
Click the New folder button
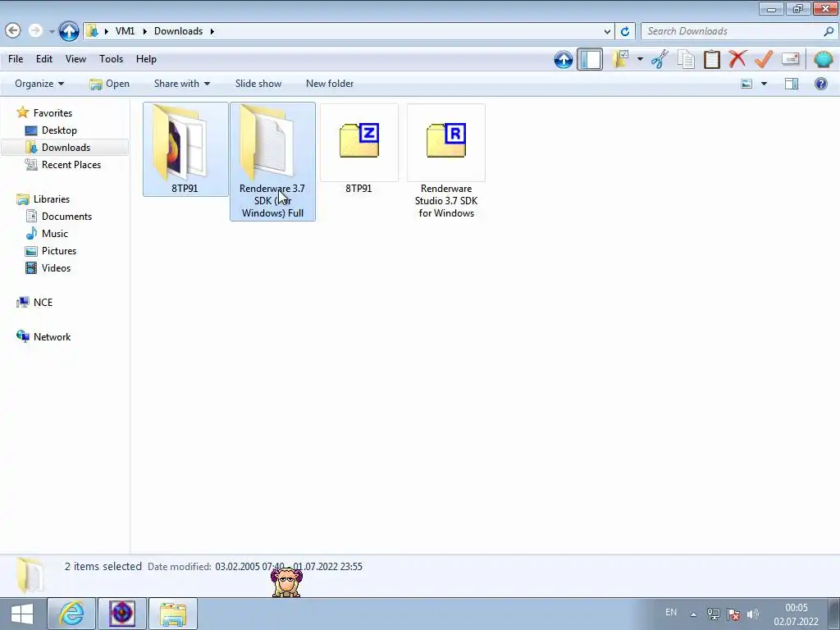330,84
